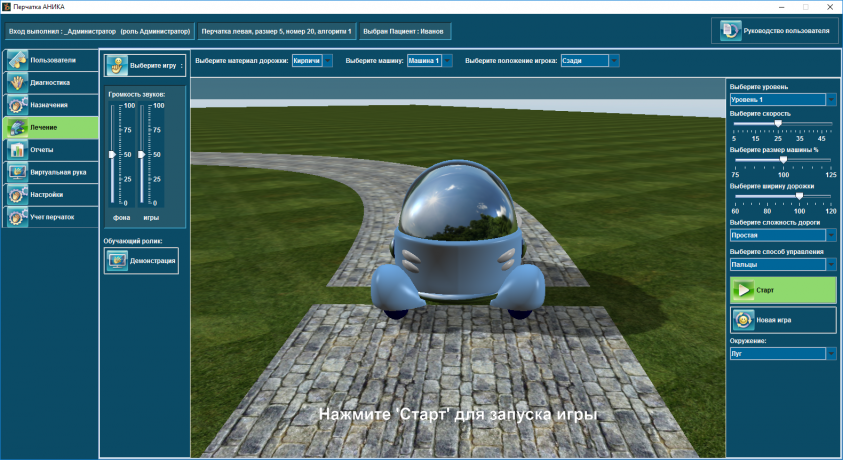Click the Выберите скорость slider
843x460 pixels.
coord(783,125)
